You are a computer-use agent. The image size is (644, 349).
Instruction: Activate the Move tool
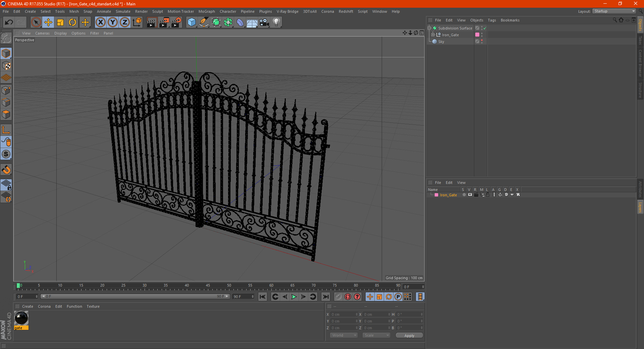tap(48, 22)
